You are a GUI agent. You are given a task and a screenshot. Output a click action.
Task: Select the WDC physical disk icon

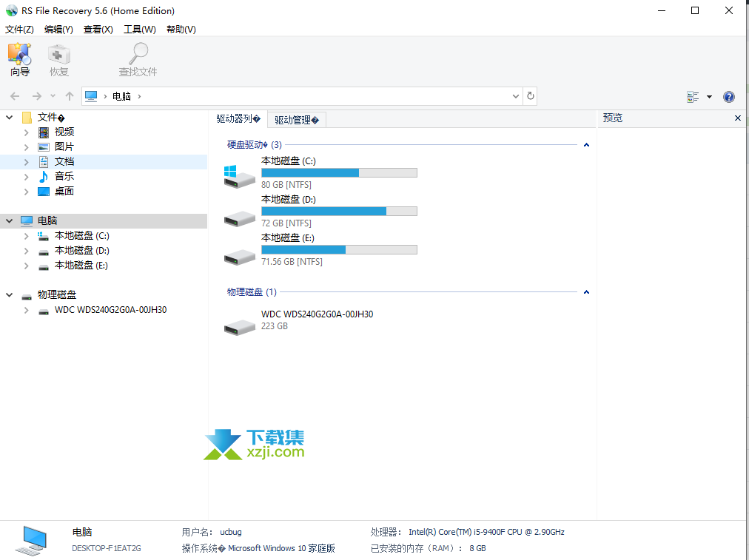239,327
